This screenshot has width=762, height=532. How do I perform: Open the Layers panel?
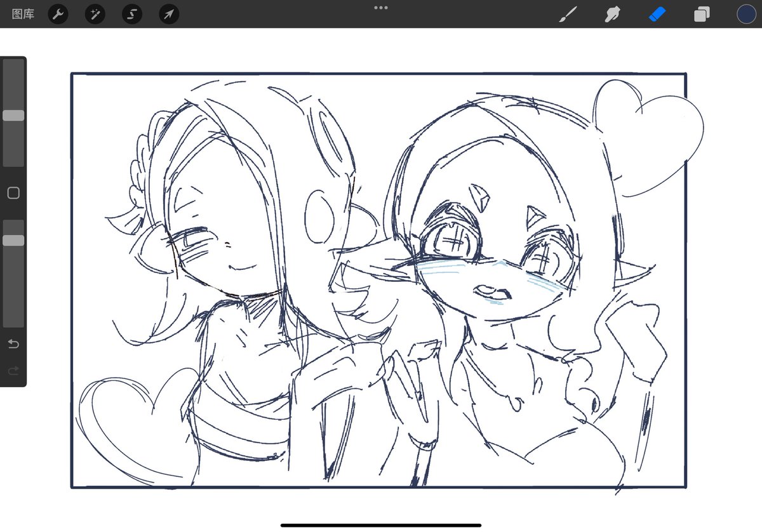702,14
